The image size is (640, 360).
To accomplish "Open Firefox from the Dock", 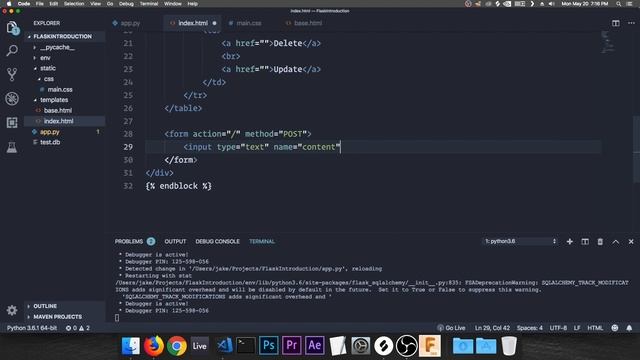I will point(154,346).
